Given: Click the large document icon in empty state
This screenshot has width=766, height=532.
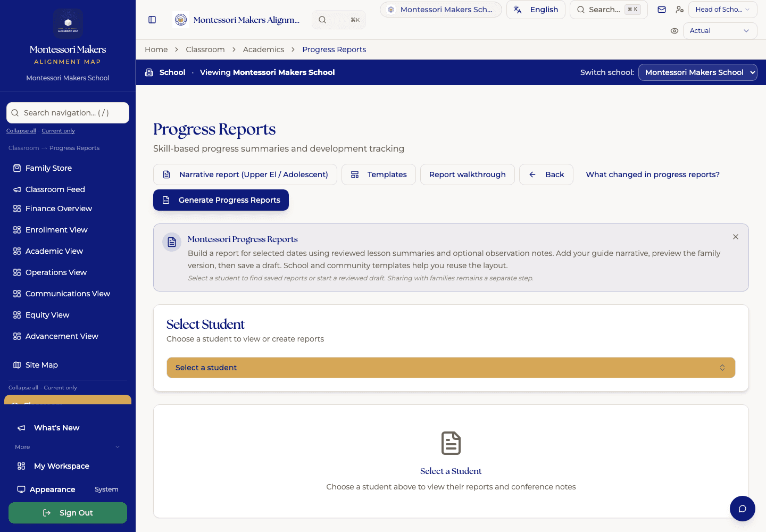Looking at the screenshot, I should 451,443.
